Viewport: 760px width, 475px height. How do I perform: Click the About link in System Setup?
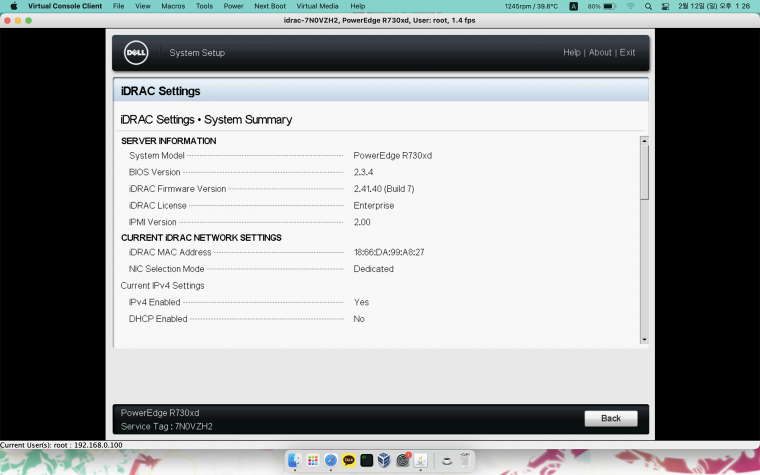tap(600, 52)
